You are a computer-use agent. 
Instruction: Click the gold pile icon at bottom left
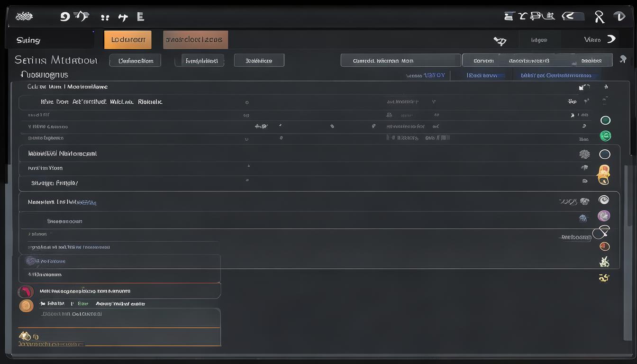click(x=24, y=337)
